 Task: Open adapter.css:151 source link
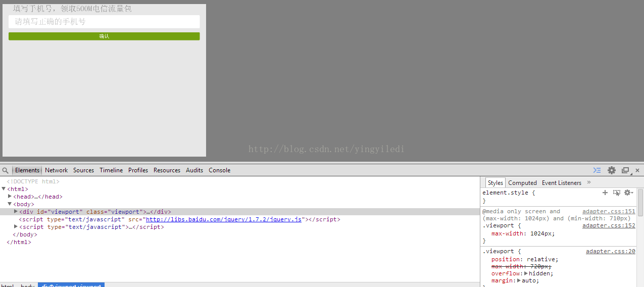pos(609,212)
